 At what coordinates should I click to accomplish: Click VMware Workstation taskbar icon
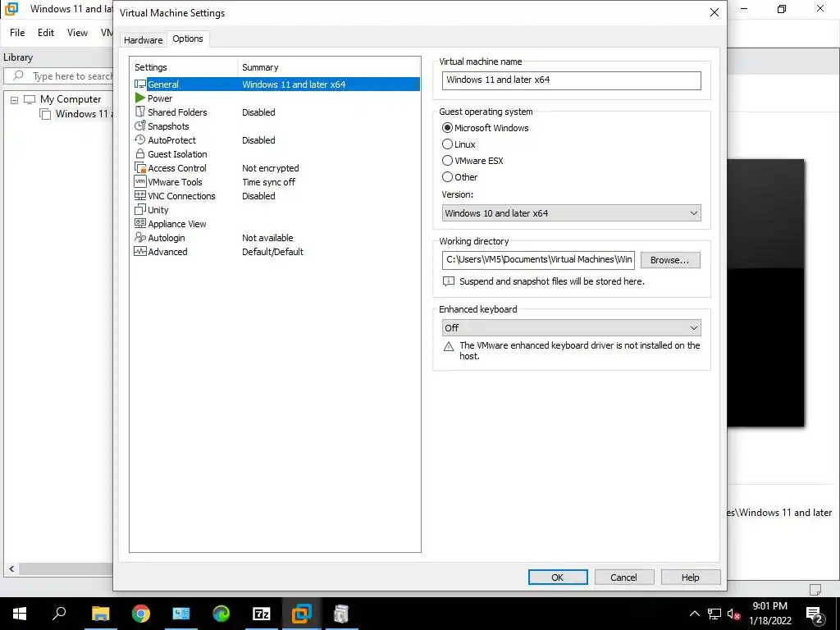click(302, 614)
